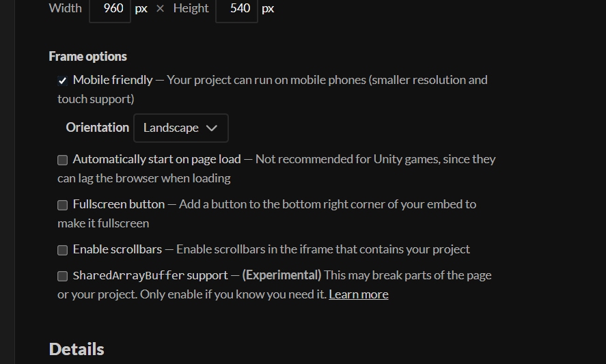Image resolution: width=606 pixels, height=364 pixels.
Task: Tick the Fullscreen button checkbox
Action: point(62,205)
